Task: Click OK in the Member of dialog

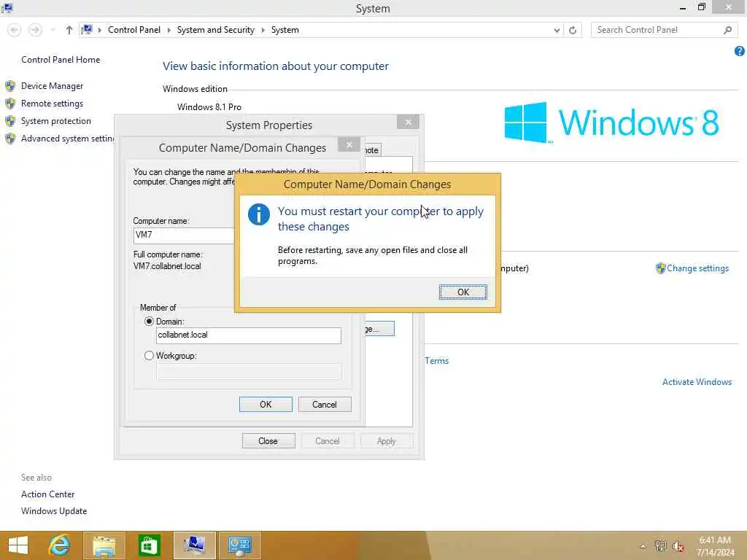Action: (x=266, y=404)
